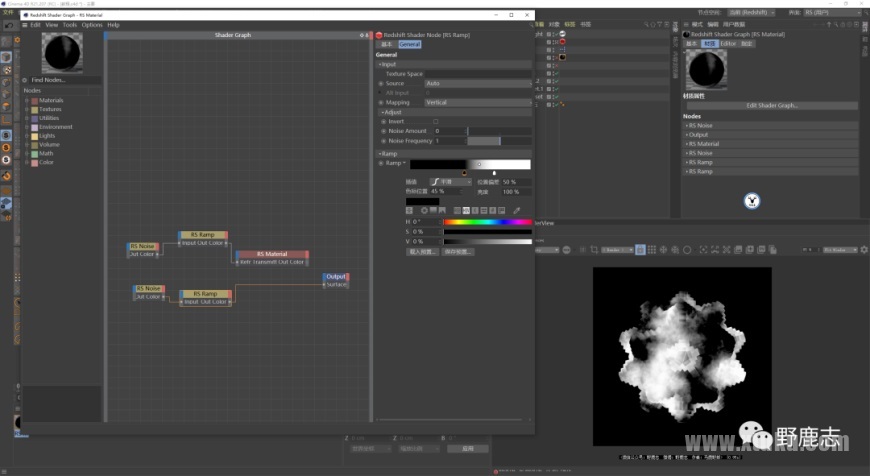Viewport: 870px width, 476px height.
Task: Open View menu in Shader Graph window
Action: tap(52, 25)
